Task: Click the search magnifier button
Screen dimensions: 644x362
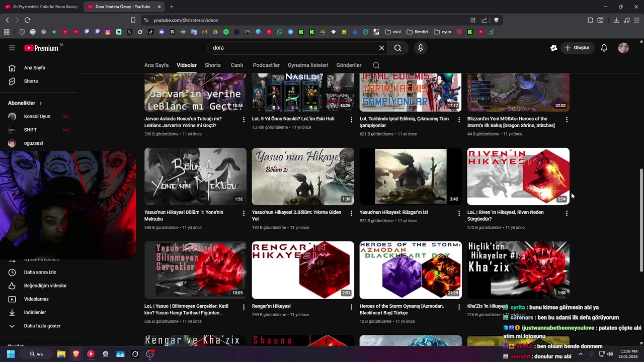Action: [398, 48]
